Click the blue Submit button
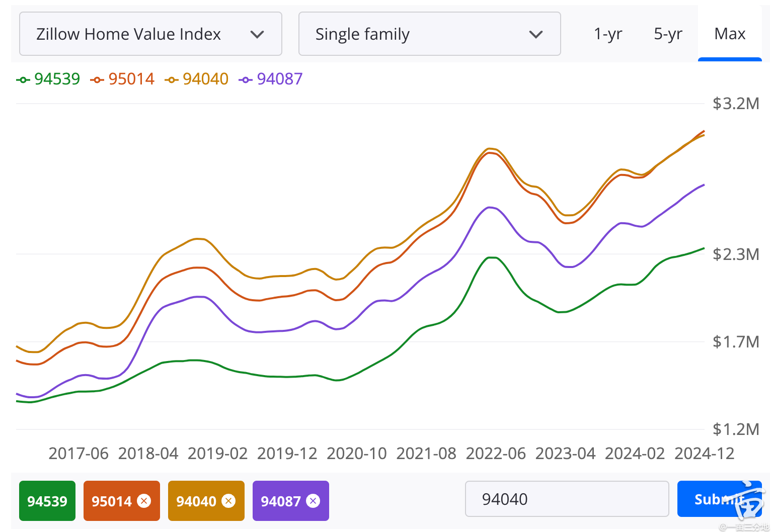The height and width of the screenshot is (532, 771). (720, 499)
